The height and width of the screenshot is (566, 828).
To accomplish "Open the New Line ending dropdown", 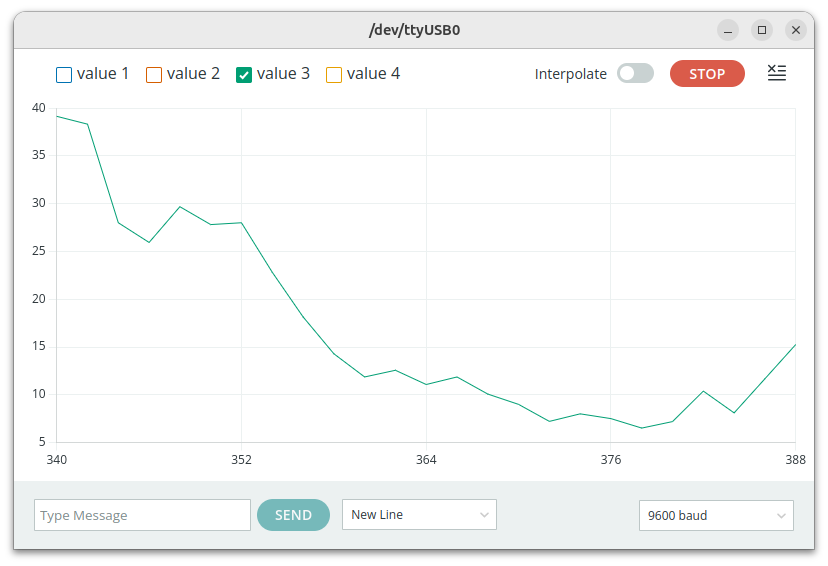I will click(x=419, y=515).
